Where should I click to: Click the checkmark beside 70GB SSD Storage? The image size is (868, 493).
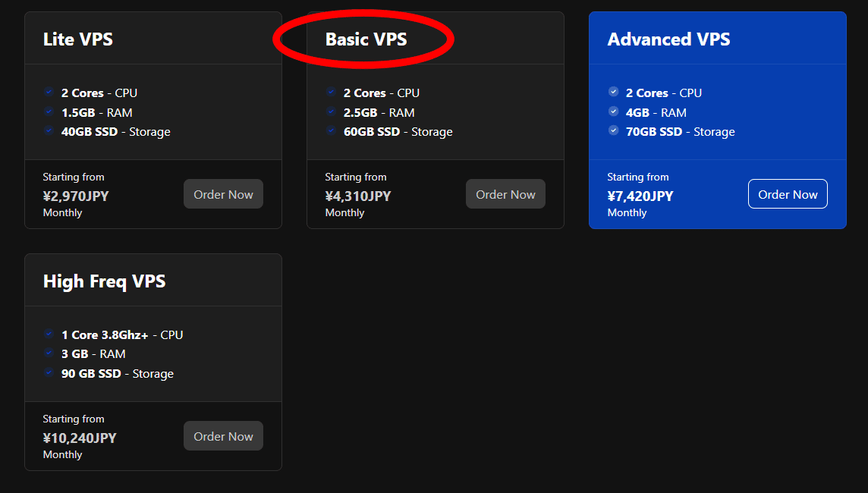[614, 130]
